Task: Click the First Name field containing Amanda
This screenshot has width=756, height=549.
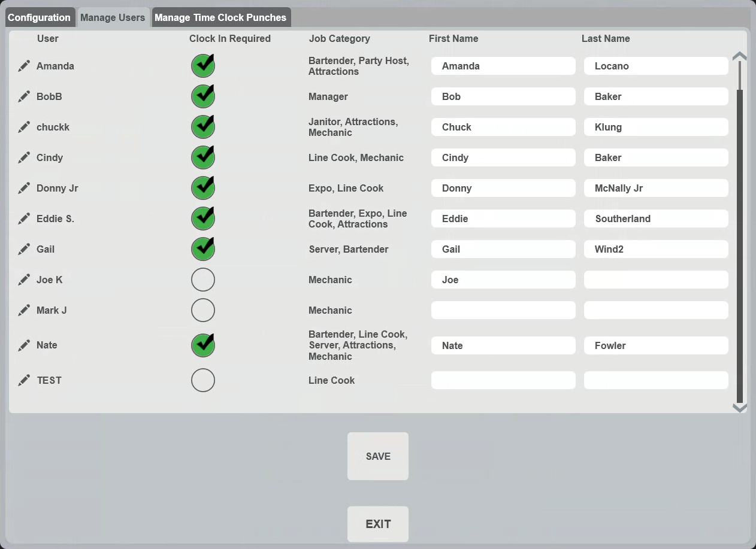Action: [x=503, y=66]
